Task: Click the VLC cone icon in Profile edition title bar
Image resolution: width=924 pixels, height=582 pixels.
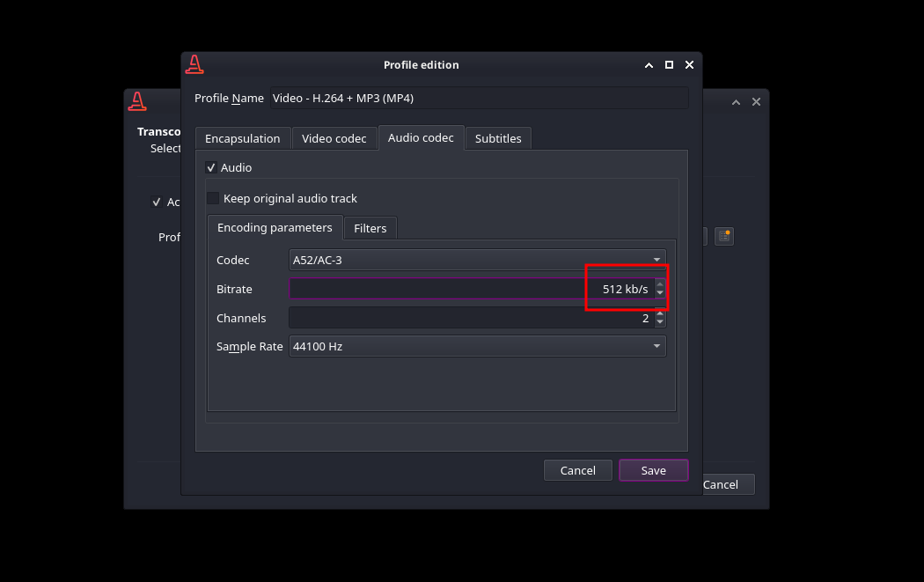Action: [194, 64]
